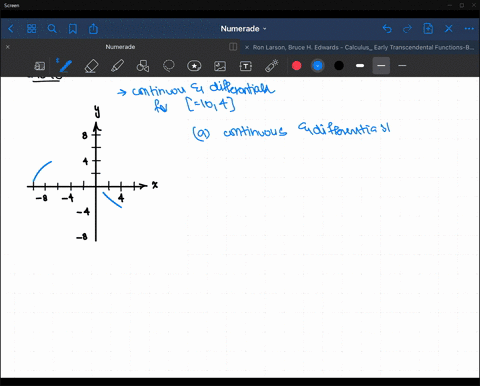Screen dimensions: 480x386
Task: Select the Laser pointer tool
Action: click(272, 66)
